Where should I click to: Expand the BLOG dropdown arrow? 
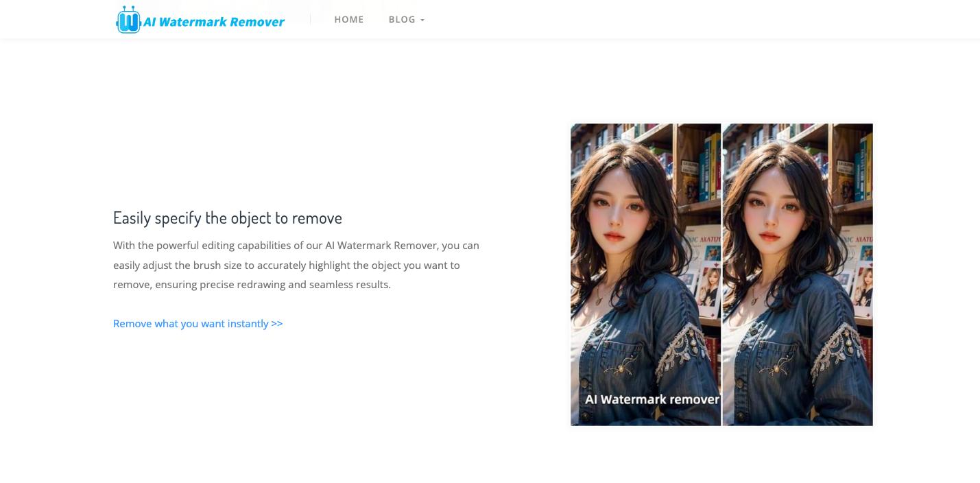coord(422,20)
